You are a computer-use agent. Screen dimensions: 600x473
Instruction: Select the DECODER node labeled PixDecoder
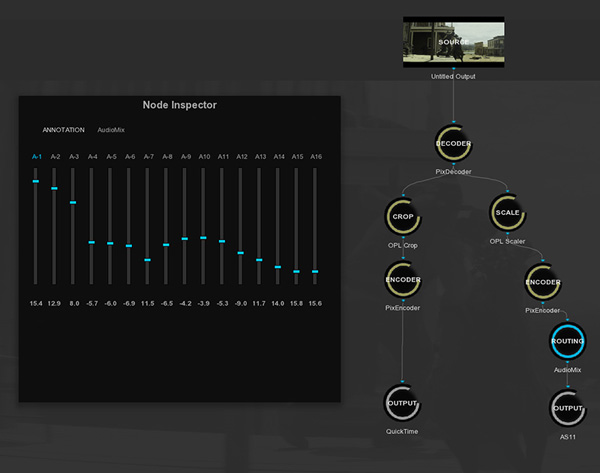coord(453,143)
